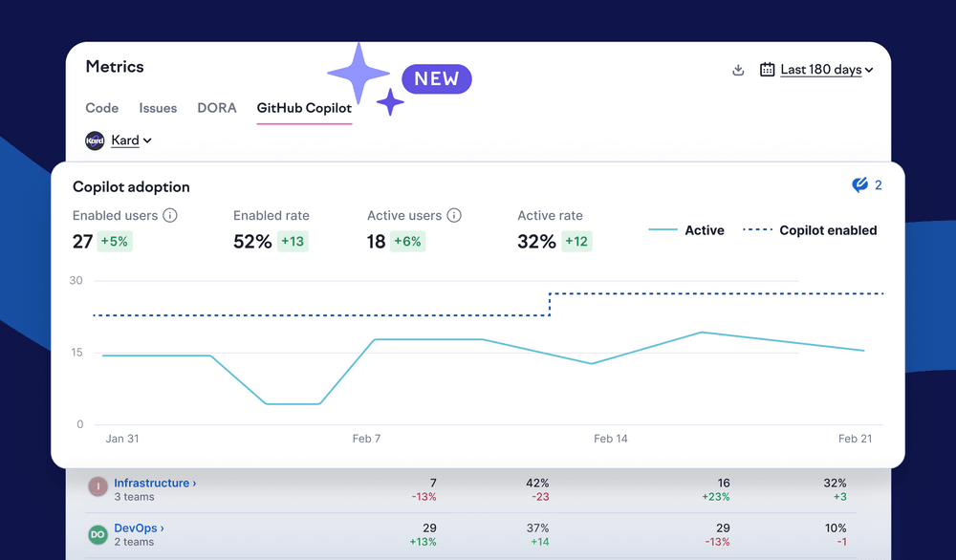Image resolution: width=956 pixels, height=560 pixels.
Task: Open the Last 180 days dropdown
Action: (827, 70)
